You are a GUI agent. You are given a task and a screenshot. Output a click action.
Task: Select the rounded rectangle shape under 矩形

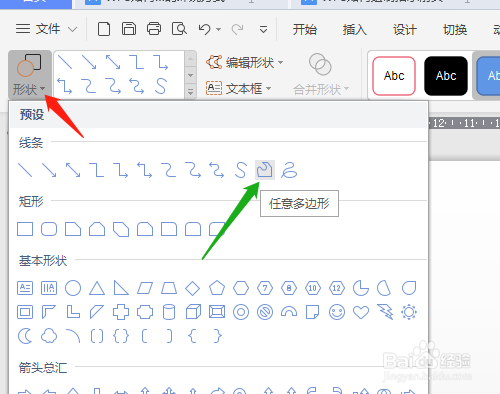tap(49, 229)
